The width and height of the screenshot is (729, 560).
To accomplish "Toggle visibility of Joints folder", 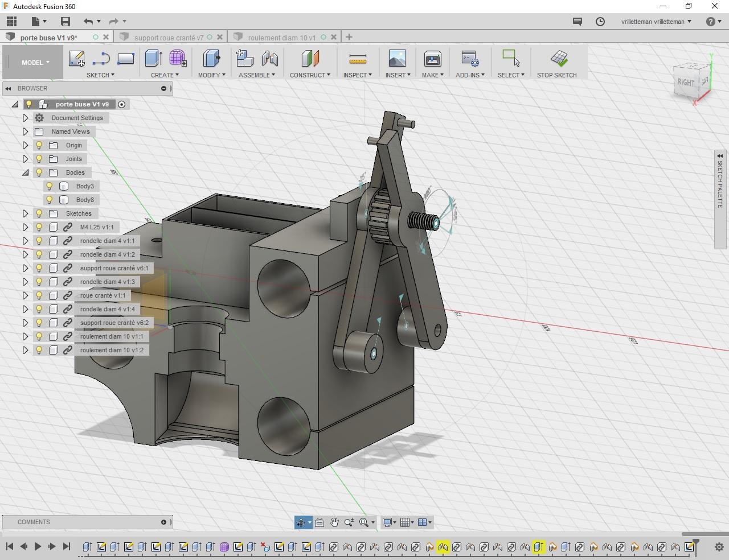I will 39,159.
